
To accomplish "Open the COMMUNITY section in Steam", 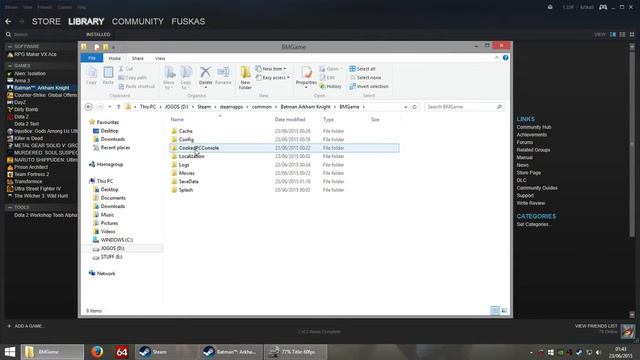I will coord(138,21).
